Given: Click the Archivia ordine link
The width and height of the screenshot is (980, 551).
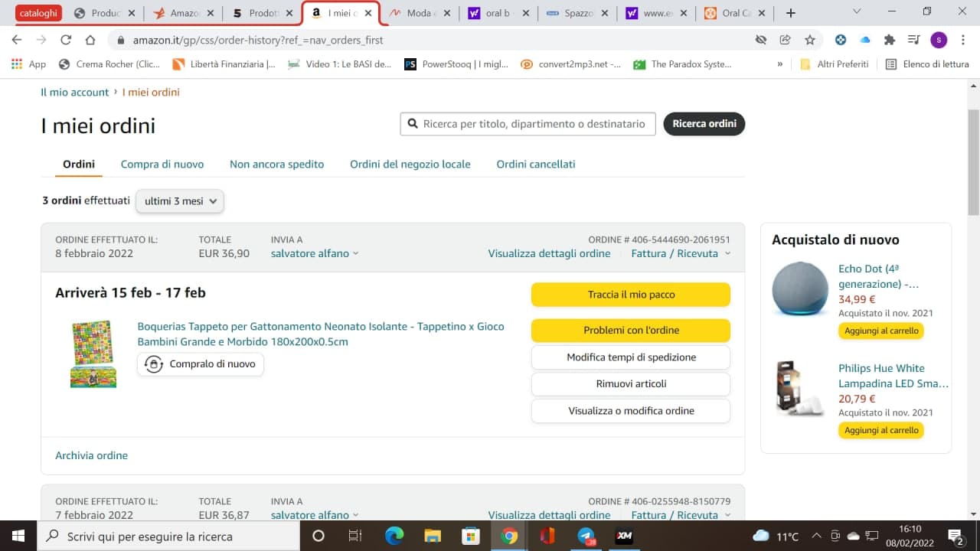Looking at the screenshot, I should click(x=91, y=455).
